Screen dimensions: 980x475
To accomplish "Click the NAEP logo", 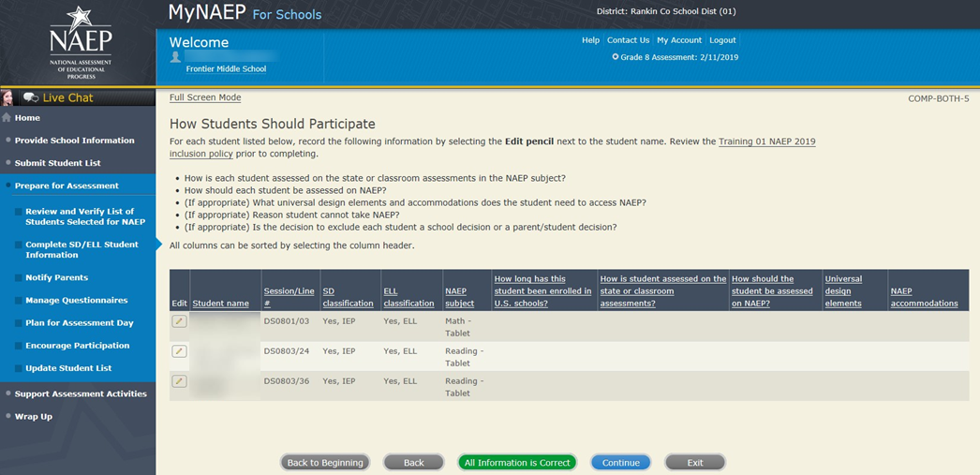I will click(81, 43).
